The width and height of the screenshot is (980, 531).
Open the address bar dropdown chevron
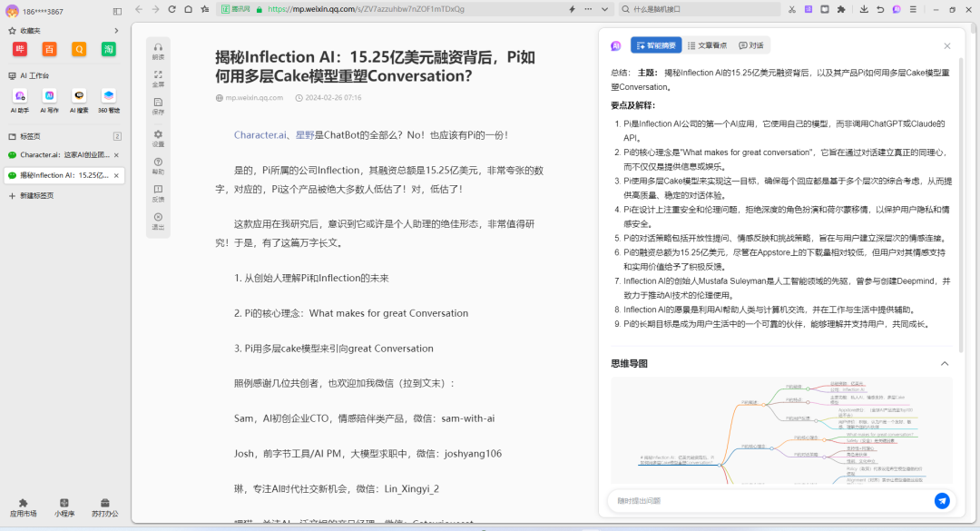click(605, 9)
